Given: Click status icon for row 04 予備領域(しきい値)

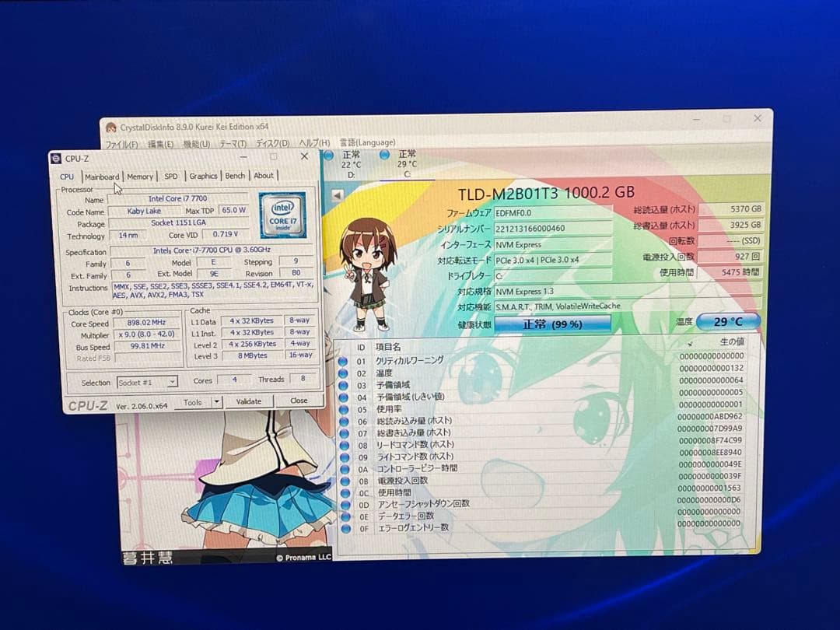Looking at the screenshot, I should pyautogui.click(x=344, y=398).
